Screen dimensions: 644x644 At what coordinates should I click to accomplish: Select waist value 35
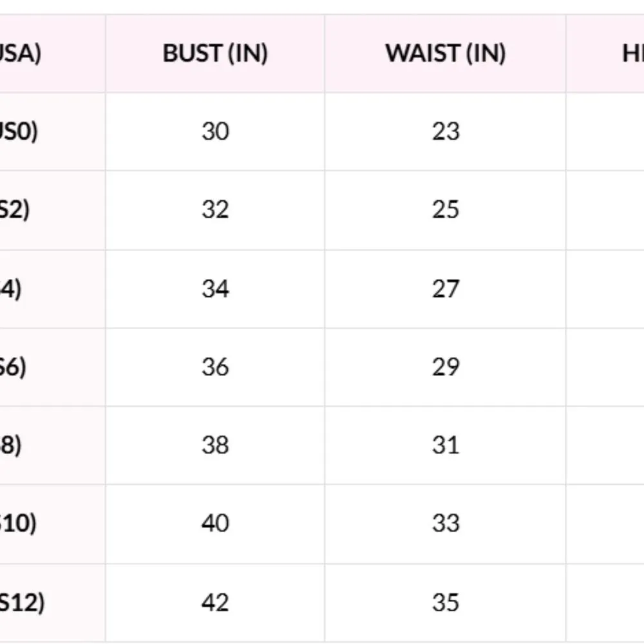(445, 603)
